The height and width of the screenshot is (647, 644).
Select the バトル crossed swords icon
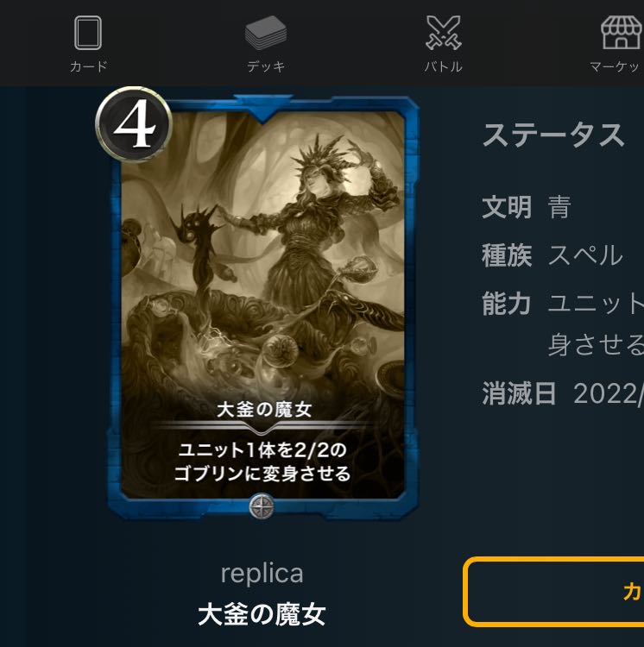pyautogui.click(x=444, y=33)
